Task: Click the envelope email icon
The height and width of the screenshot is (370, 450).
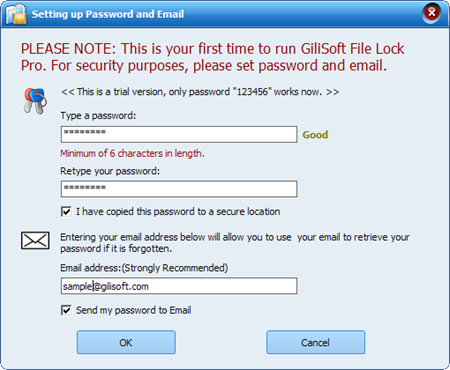Action: point(35,240)
